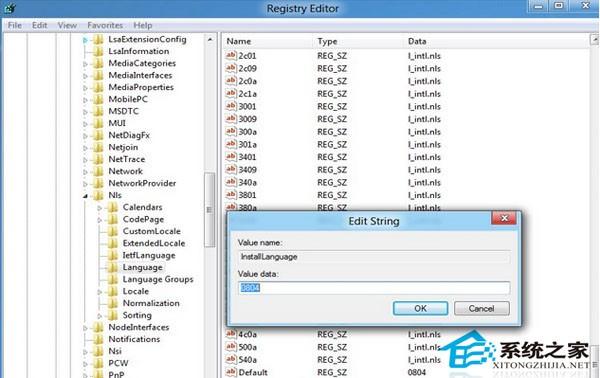Click the MediaCategories folder icon
This screenshot has width=600, height=378.
coord(98,63)
